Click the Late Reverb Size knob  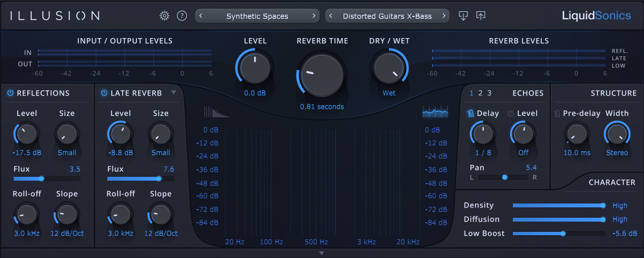click(x=161, y=134)
